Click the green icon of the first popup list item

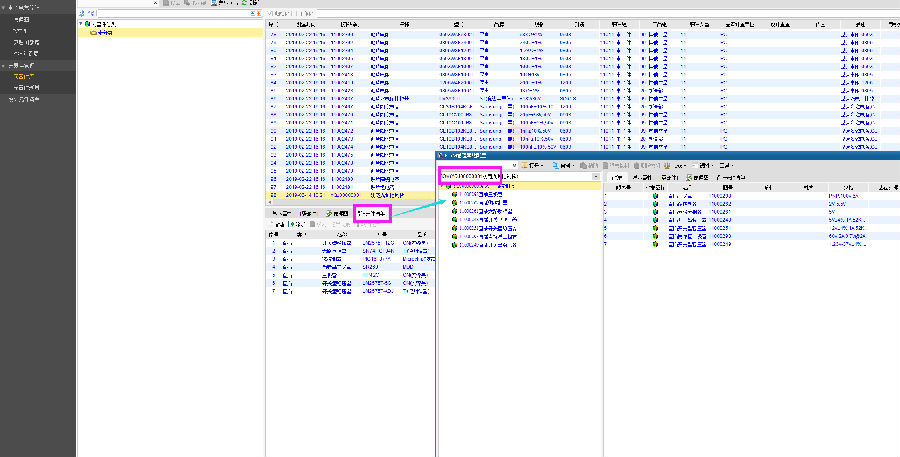(454, 194)
